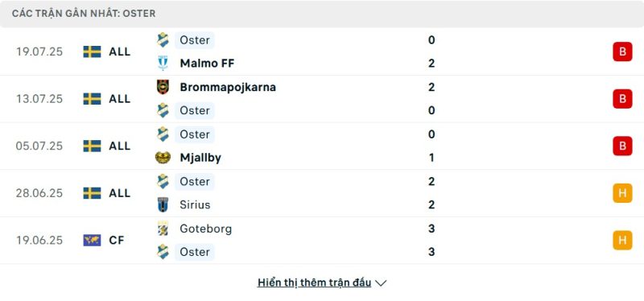This screenshot has width=644, height=301.
Task: Open the 'Hiển thị thêm trận đấu' link
Action: click(315, 282)
